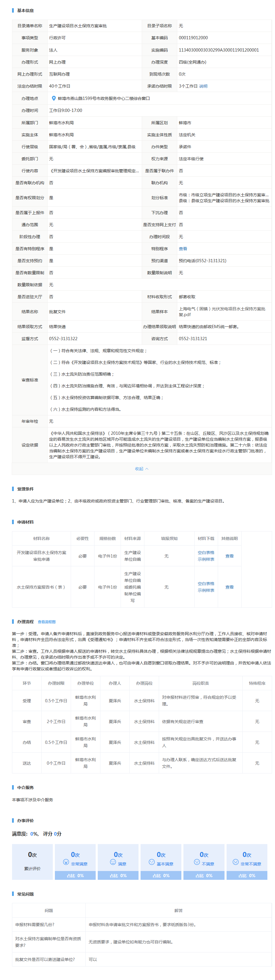Click the 非常不满意 sad face icon
Viewport: 275px width, 980px height.
pos(235,862)
